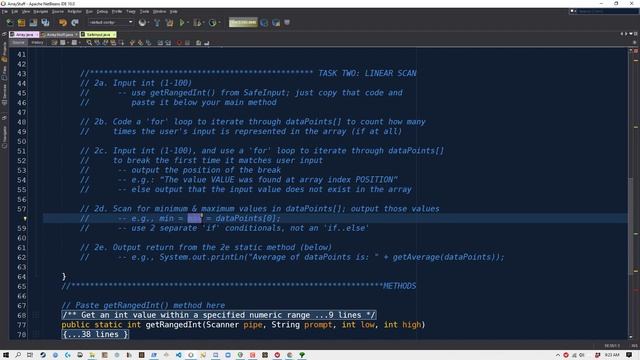
Task: Click the maximize editor window icon
Action: tap(636, 34)
